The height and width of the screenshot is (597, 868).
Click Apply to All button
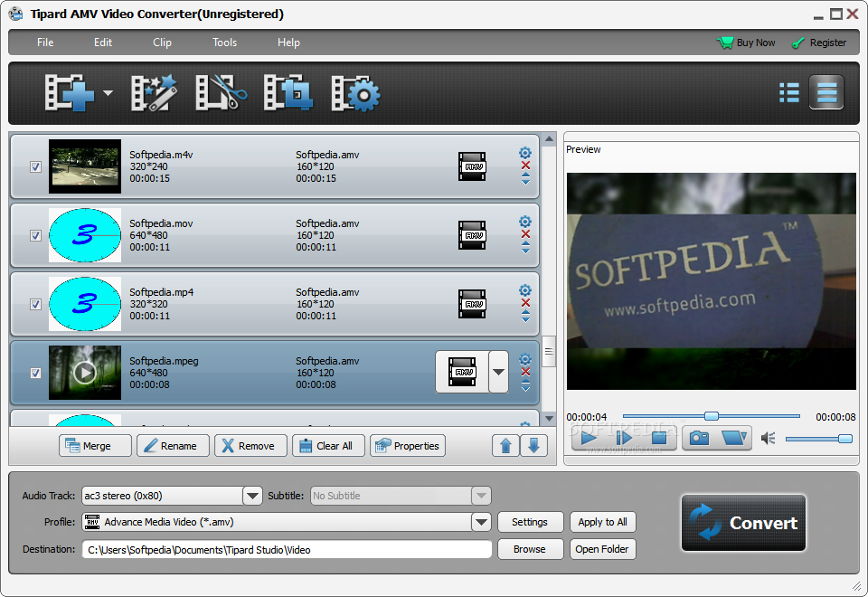603,522
